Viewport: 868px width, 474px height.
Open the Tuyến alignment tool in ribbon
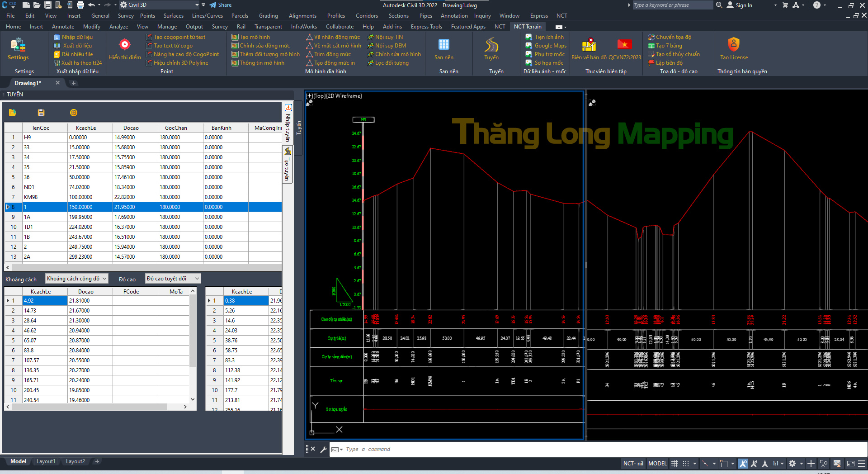click(491, 45)
